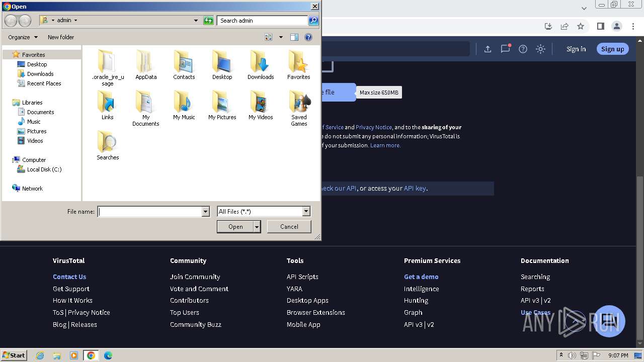This screenshot has width=644, height=362.
Task: Click the VirusTotal upload icon
Action: (x=488, y=49)
